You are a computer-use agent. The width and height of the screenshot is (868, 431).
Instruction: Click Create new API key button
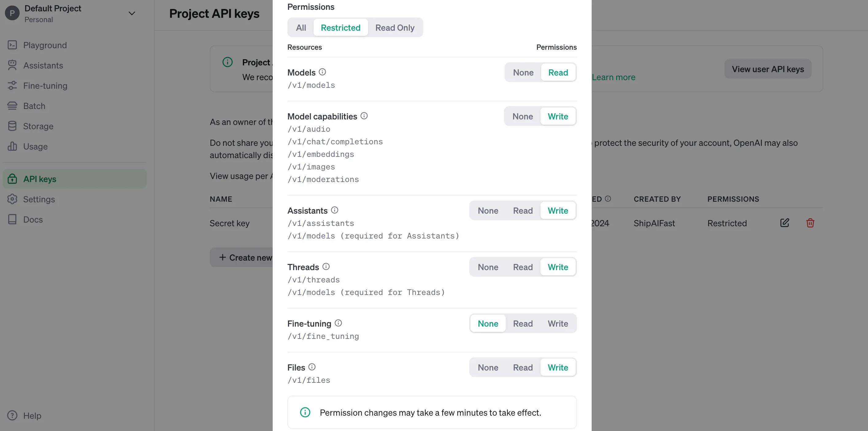249,257
